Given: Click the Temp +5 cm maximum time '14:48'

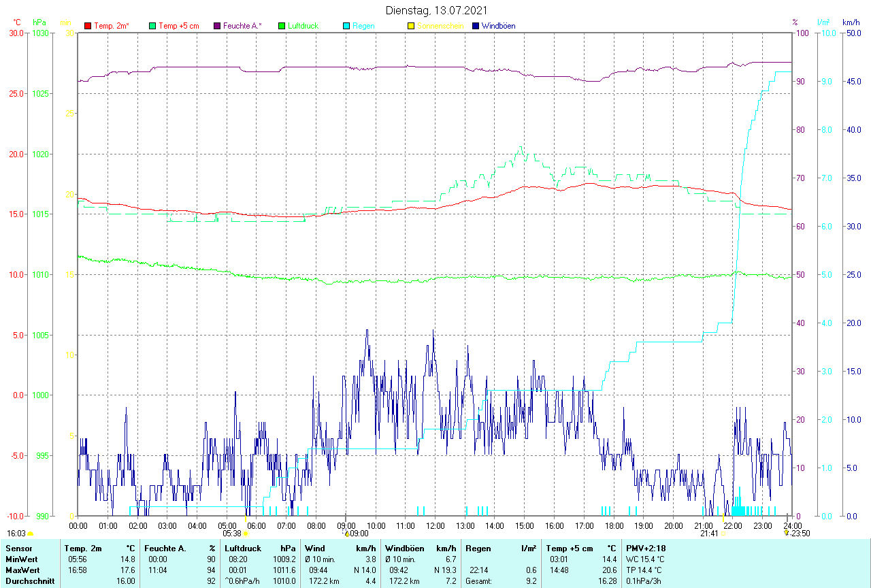Looking at the screenshot, I should click(x=559, y=570).
